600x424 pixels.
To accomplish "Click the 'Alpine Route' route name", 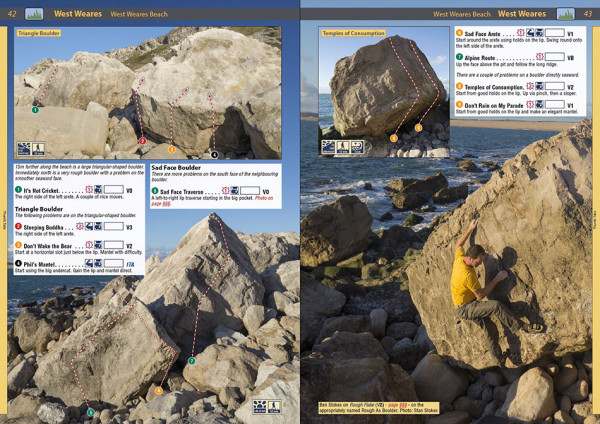I will (479, 58).
